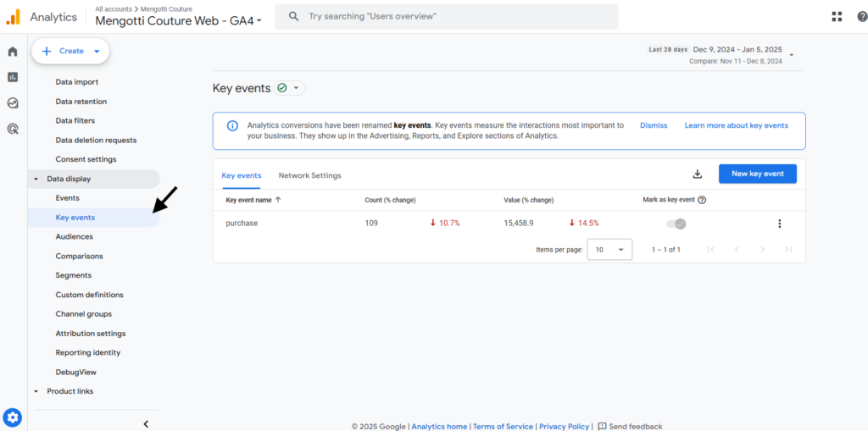Open the help question mark icon

[862, 17]
